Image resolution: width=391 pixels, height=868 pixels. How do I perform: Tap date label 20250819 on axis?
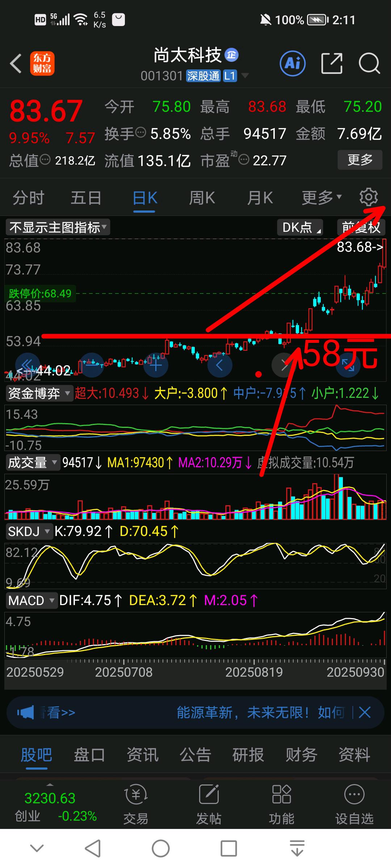(254, 672)
